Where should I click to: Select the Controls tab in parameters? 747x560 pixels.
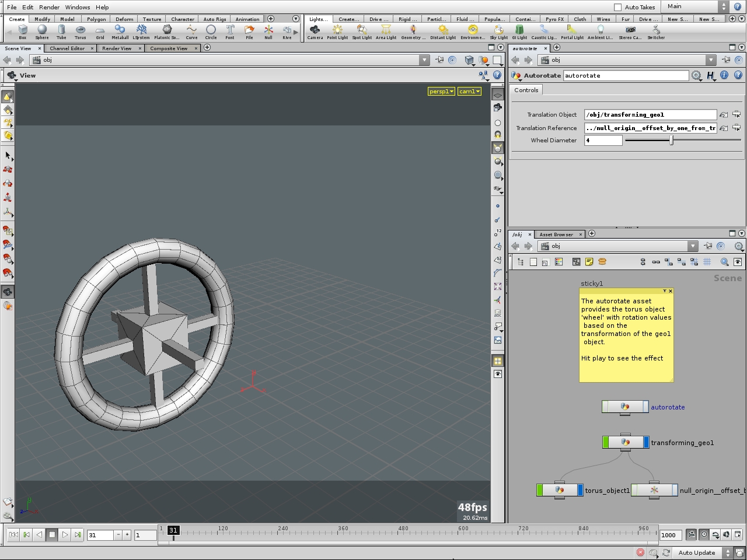pos(526,90)
